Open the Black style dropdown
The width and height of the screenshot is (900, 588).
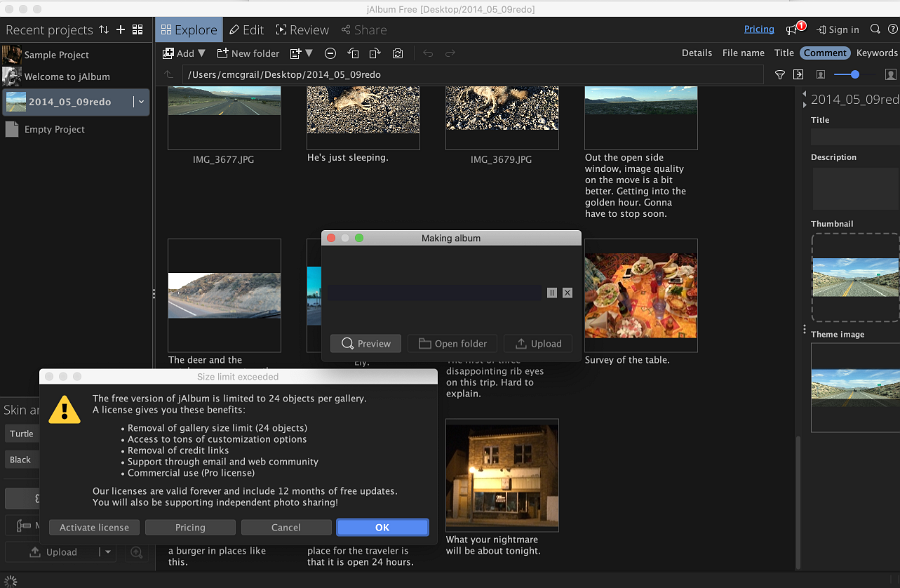[22, 459]
